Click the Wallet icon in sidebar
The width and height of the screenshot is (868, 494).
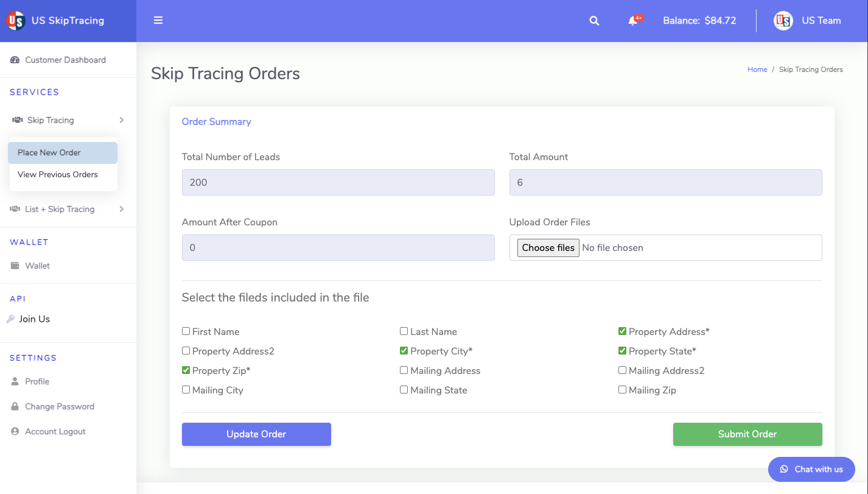click(15, 266)
